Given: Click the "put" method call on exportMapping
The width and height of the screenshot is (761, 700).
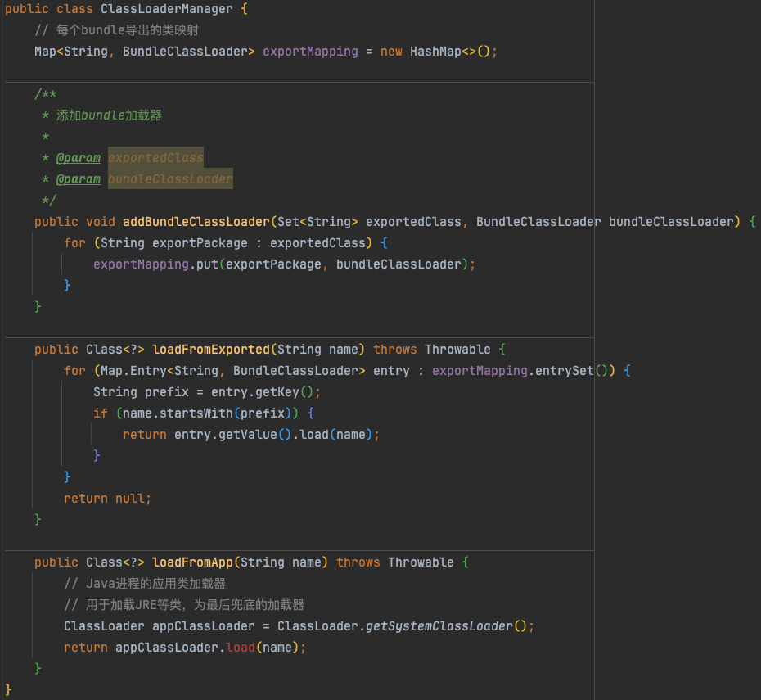Looking at the screenshot, I should point(207,264).
